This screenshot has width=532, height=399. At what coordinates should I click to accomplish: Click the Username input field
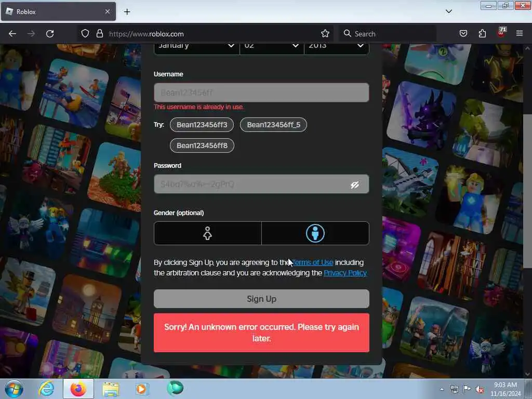[261, 92]
